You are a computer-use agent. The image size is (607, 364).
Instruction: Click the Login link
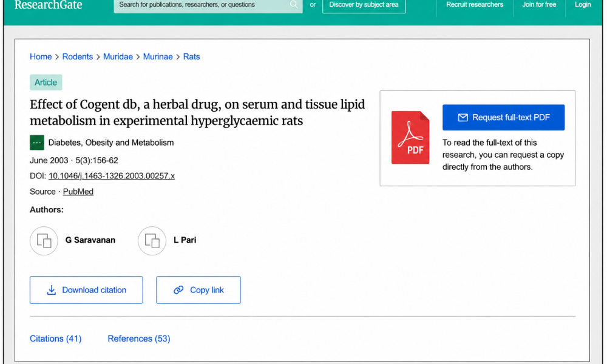583,5
